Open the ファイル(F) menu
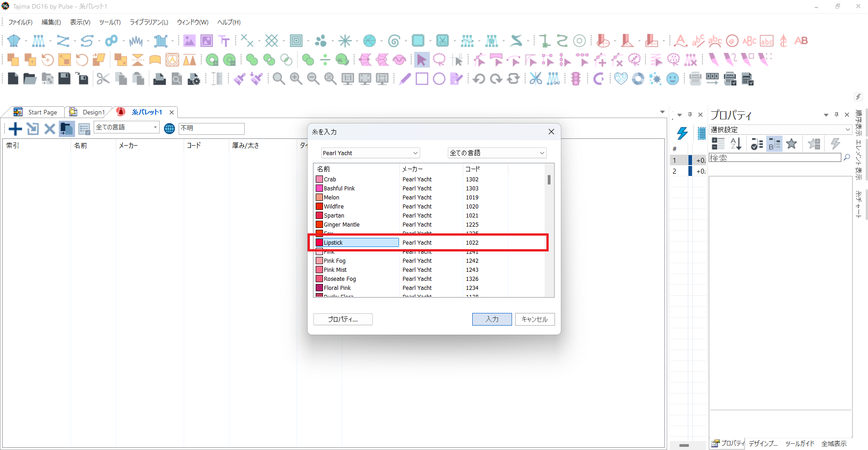Screen dimensions: 868x450 20,22
